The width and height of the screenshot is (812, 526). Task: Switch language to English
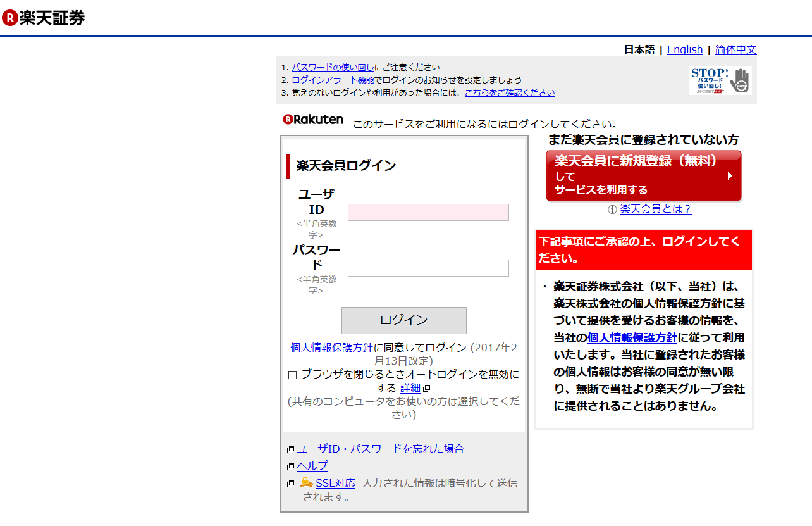coord(685,49)
